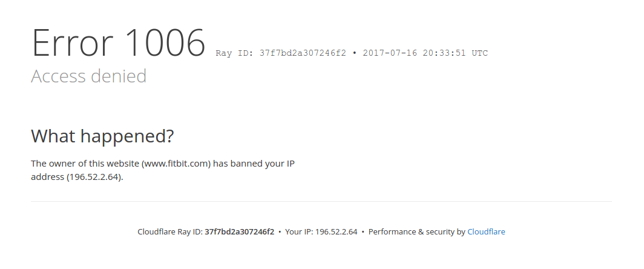Open the Cloudflare link in the footer
644x269 pixels.
click(486, 231)
